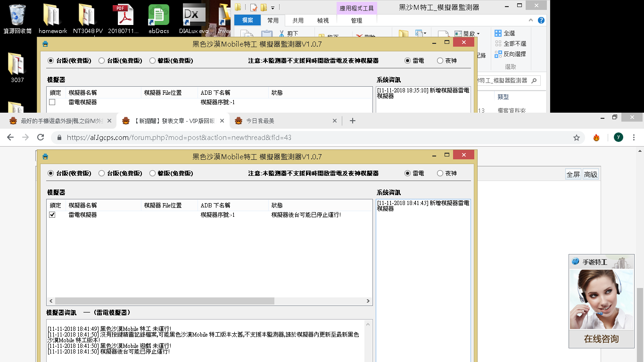The image size is (644, 362).
Task: Open the NT3048 PV desktop folder
Action: pos(88,19)
